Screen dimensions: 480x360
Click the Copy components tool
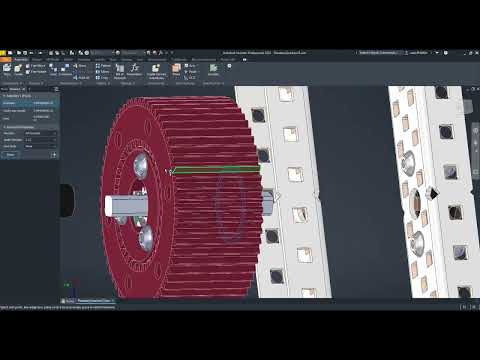point(102,78)
